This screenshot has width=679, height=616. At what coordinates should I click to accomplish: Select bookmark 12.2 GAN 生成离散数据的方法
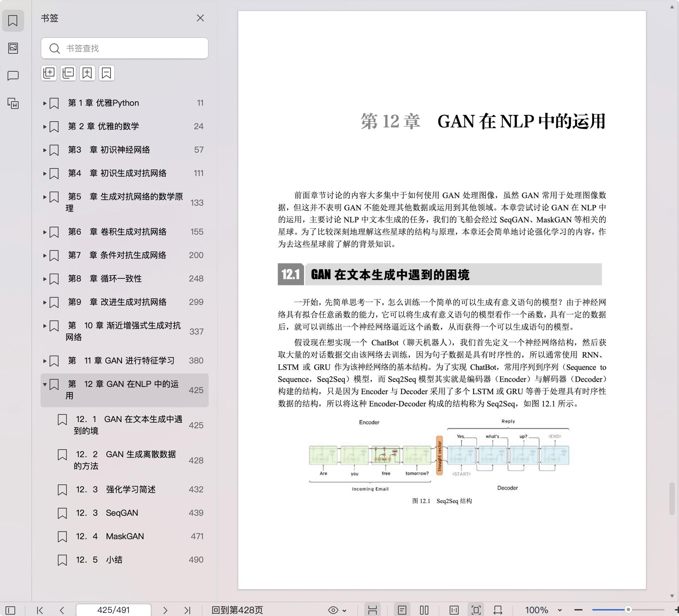pos(125,460)
